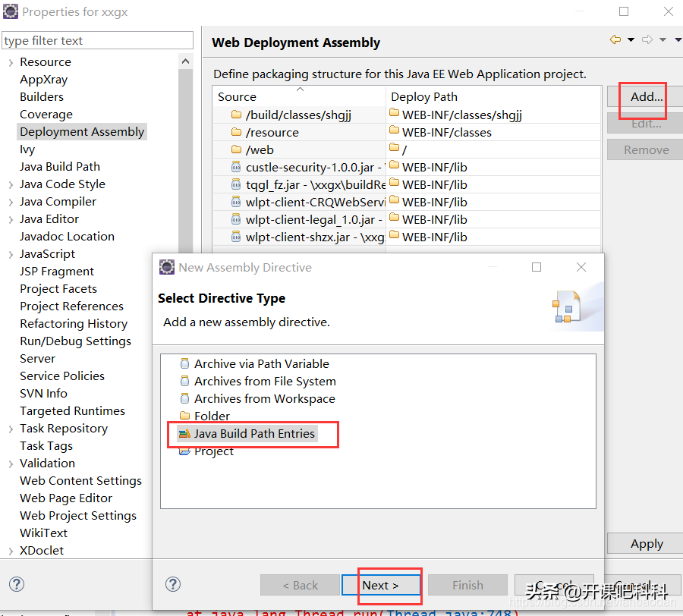Viewport: 683px width, 616px height.
Task: Open the back history dropdown arrow
Action: point(631,40)
